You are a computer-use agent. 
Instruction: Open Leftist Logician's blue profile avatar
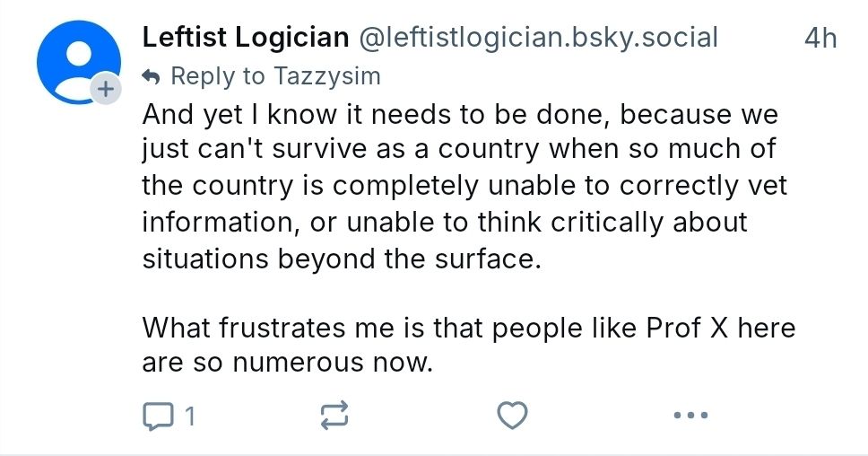tap(75, 57)
